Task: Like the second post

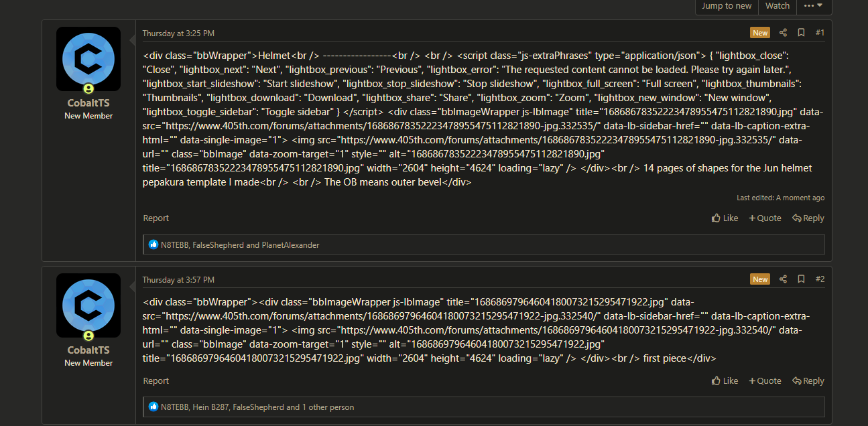Action: coord(725,381)
